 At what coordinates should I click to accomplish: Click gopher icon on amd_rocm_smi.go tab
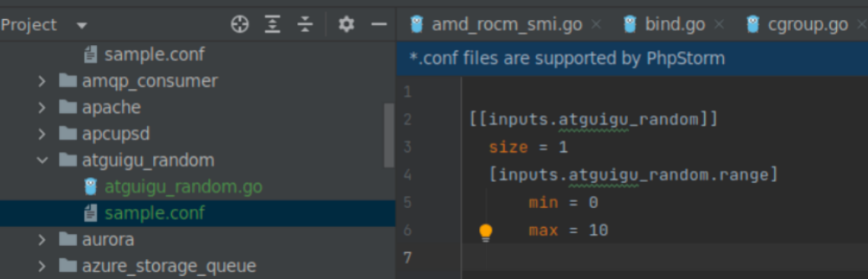[x=416, y=24]
